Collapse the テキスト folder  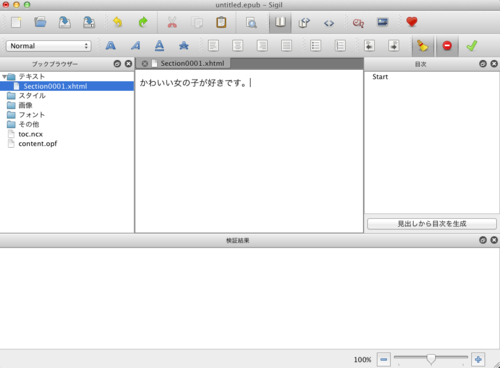coord(4,77)
